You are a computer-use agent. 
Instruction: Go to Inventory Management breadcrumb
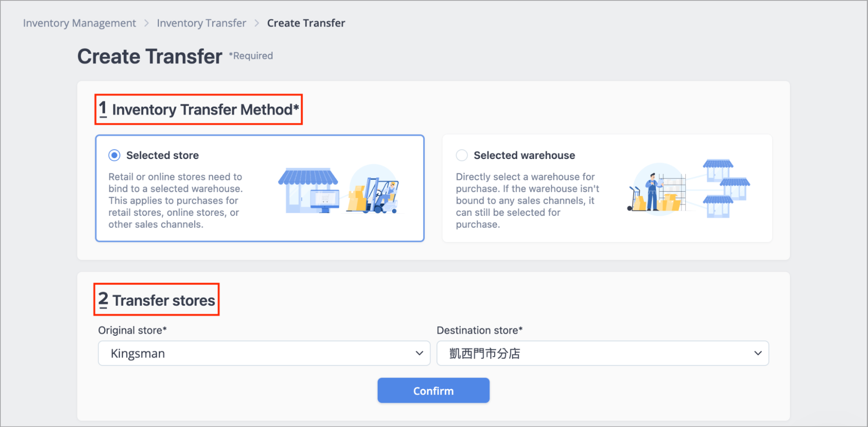pyautogui.click(x=79, y=23)
